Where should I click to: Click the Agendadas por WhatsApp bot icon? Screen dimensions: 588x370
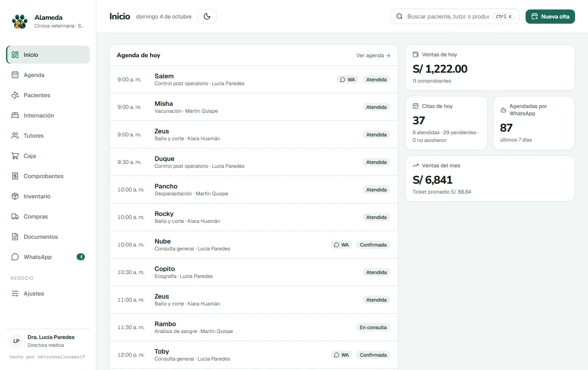pos(503,110)
